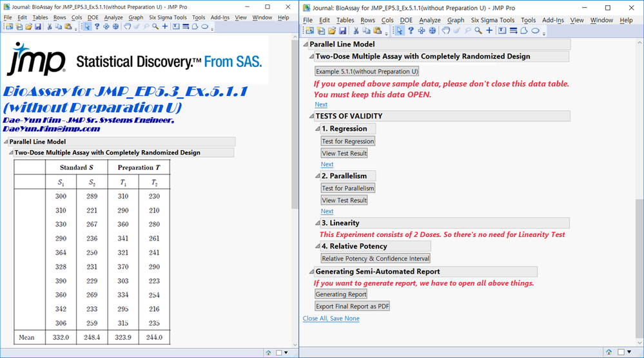Click Test for Parallelism button
This screenshot has height=358, width=644.
pos(347,188)
